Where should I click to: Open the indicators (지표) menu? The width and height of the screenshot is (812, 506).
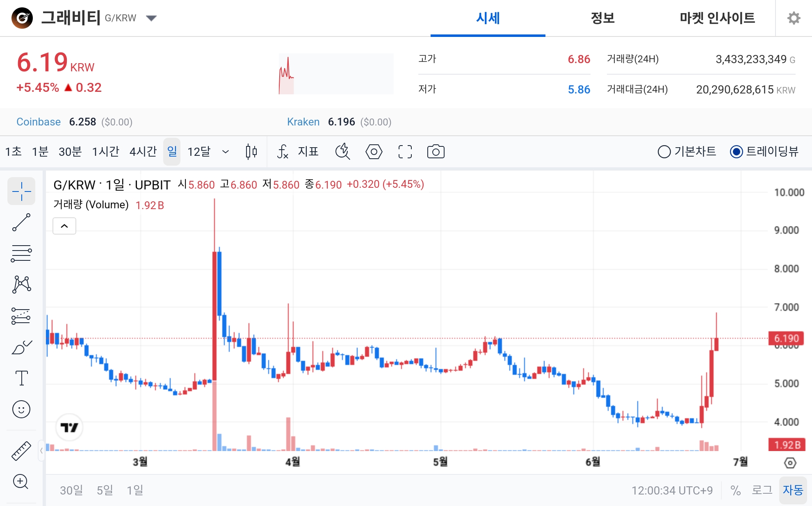[x=298, y=152]
